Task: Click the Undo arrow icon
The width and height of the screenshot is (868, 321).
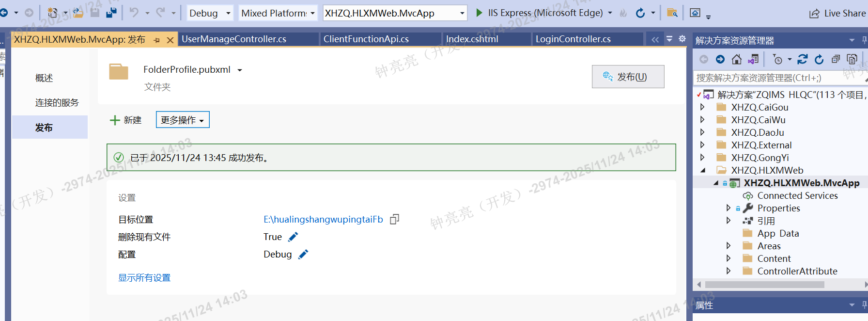Action: tap(134, 13)
